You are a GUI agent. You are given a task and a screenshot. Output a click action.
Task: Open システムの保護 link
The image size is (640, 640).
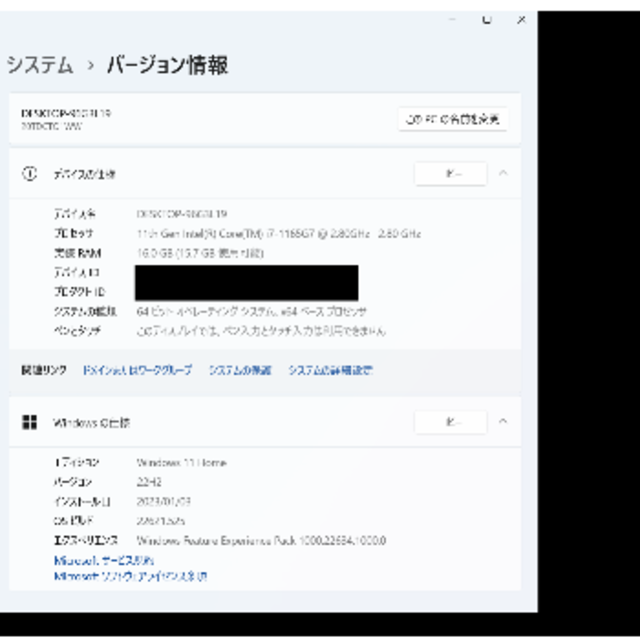(240, 370)
